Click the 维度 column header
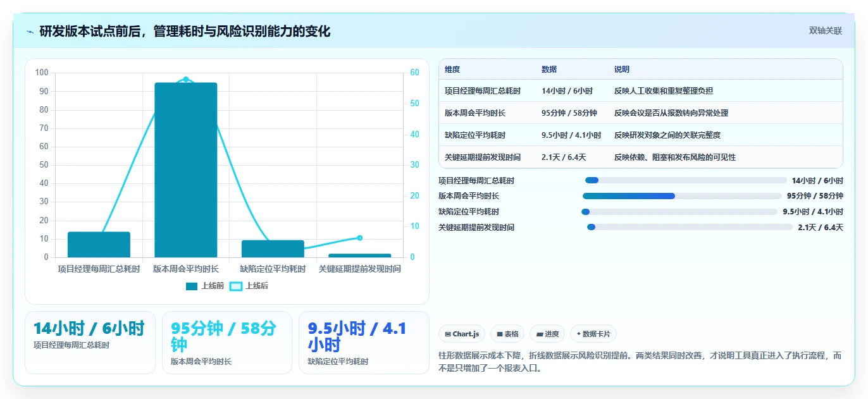The image size is (868, 399). pos(452,70)
